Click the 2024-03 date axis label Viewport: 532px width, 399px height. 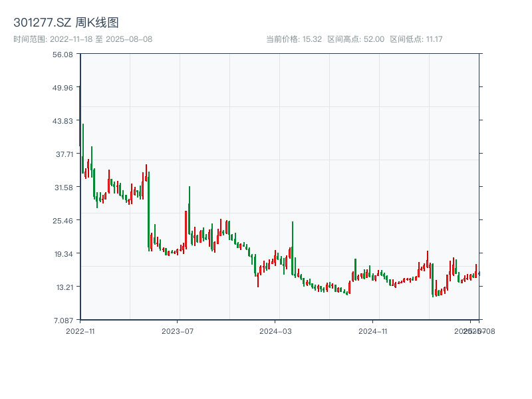click(276, 331)
